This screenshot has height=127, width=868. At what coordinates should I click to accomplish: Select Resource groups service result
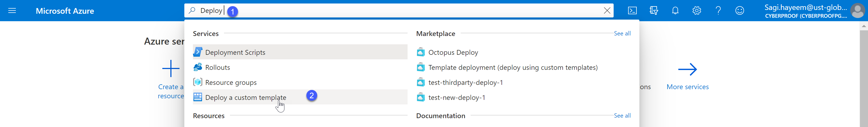(x=300, y=82)
